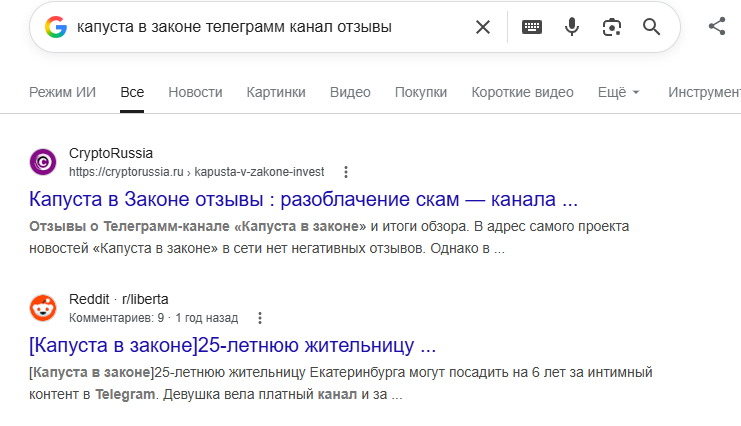Switch to Новости tab
The image size is (741, 426).
click(x=195, y=92)
